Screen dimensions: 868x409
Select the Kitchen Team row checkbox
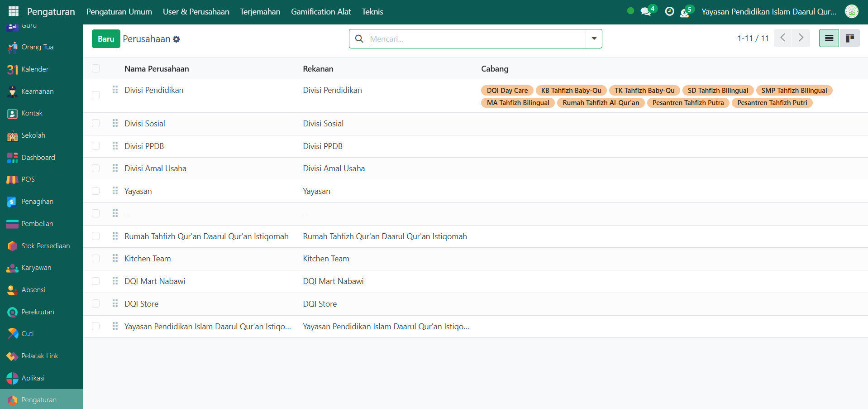pos(95,259)
